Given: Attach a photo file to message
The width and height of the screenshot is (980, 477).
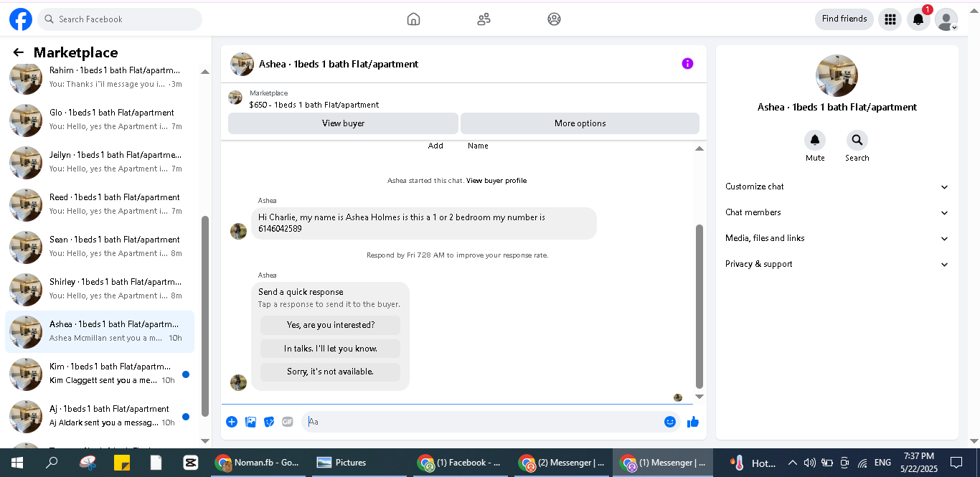Looking at the screenshot, I should click(250, 422).
